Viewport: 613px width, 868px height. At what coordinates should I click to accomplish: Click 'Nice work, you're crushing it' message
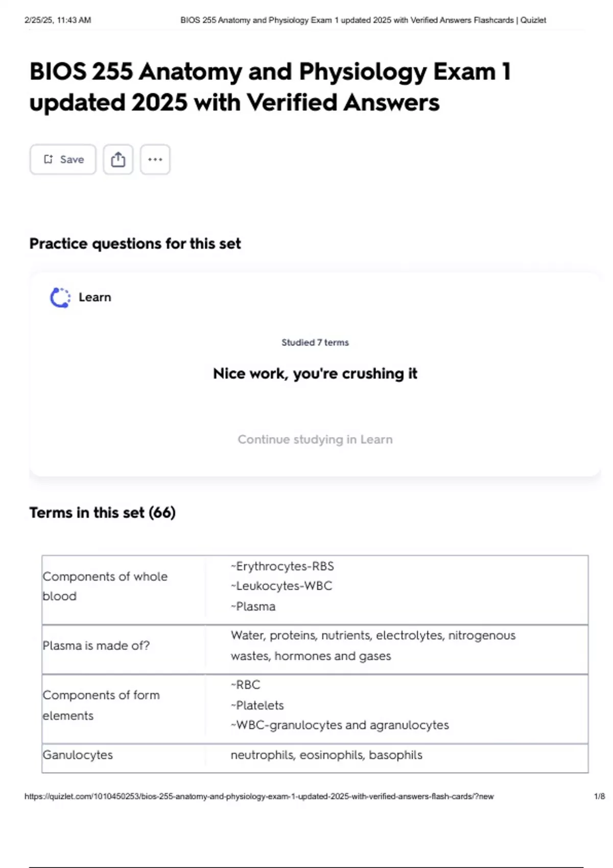pyautogui.click(x=315, y=374)
